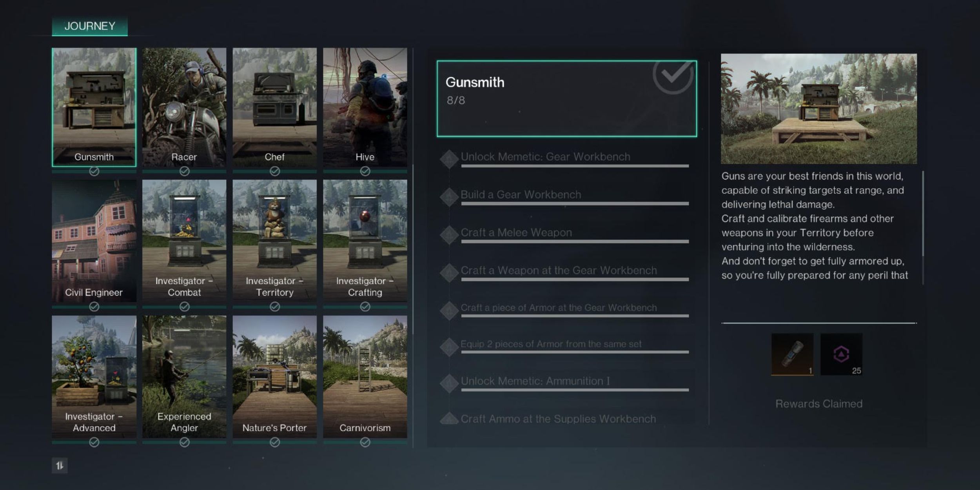Open the Chef journey card

(x=274, y=107)
